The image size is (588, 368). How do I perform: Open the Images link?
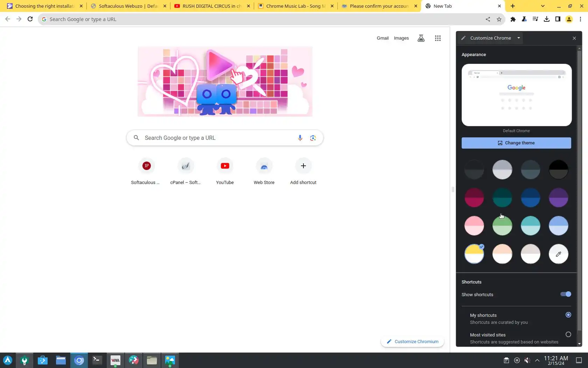coord(401,38)
